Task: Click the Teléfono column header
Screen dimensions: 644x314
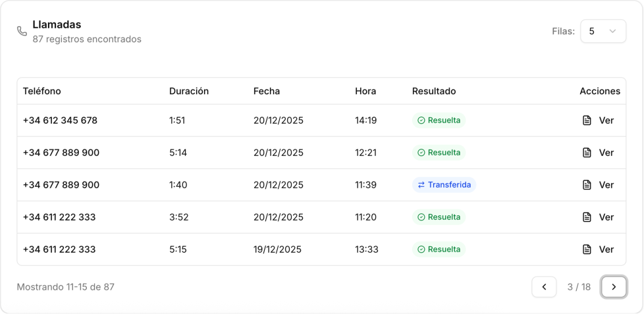Action: 41,92
